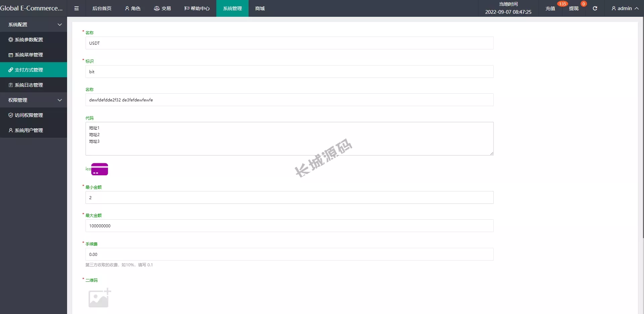Click the 帮助中心 flag icon
644x314 pixels.
tap(187, 8)
